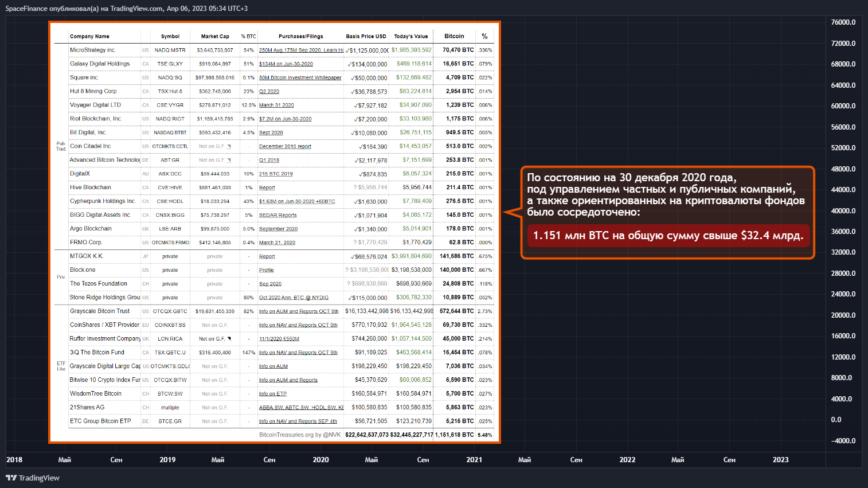Viewport: 868px width, 488px height.
Task: Click the 2018 label on time axis
Action: pyautogui.click(x=14, y=460)
